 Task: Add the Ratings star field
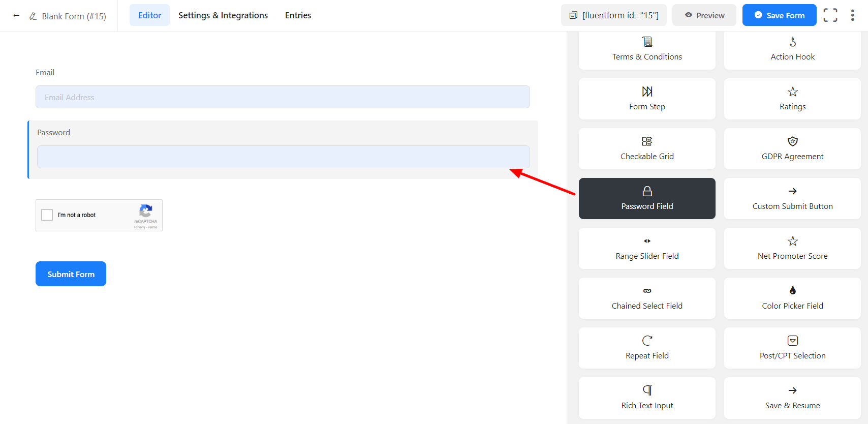(x=792, y=99)
